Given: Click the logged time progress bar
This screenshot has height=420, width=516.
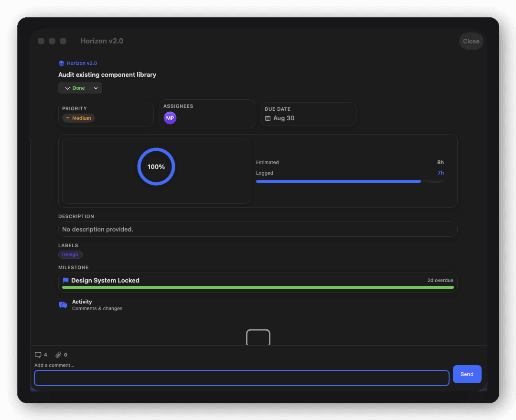Looking at the screenshot, I should (350, 181).
